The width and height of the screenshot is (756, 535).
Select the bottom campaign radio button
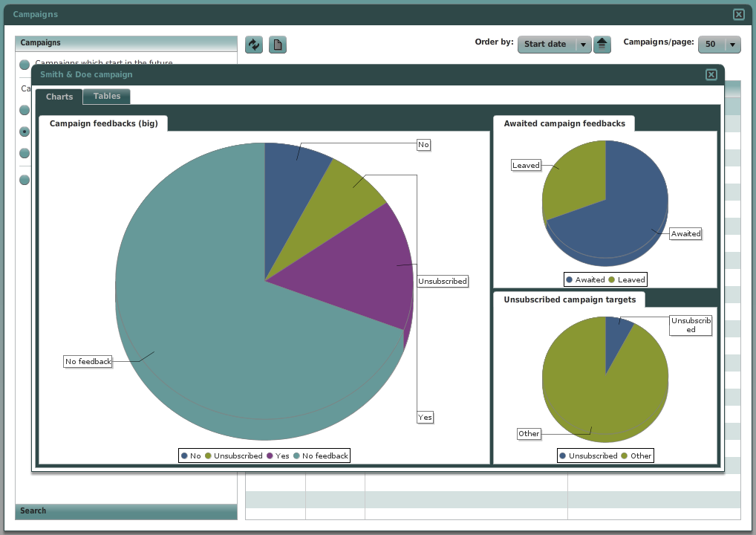(x=24, y=180)
